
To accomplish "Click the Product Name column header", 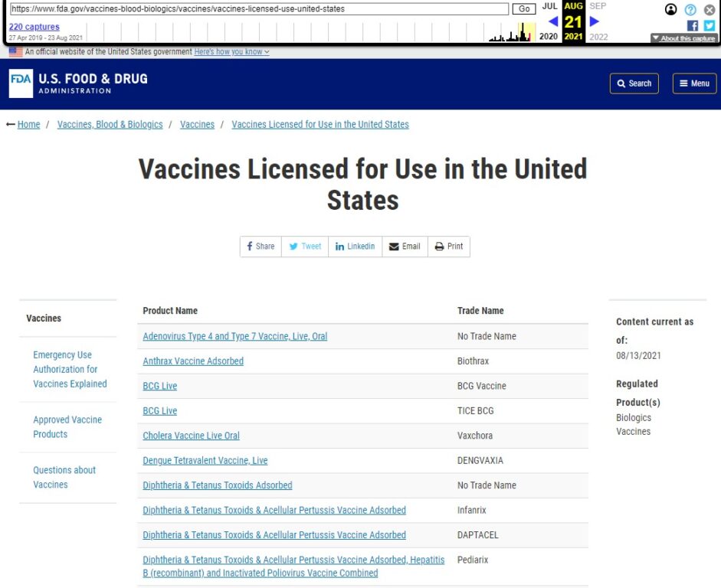I will (170, 311).
